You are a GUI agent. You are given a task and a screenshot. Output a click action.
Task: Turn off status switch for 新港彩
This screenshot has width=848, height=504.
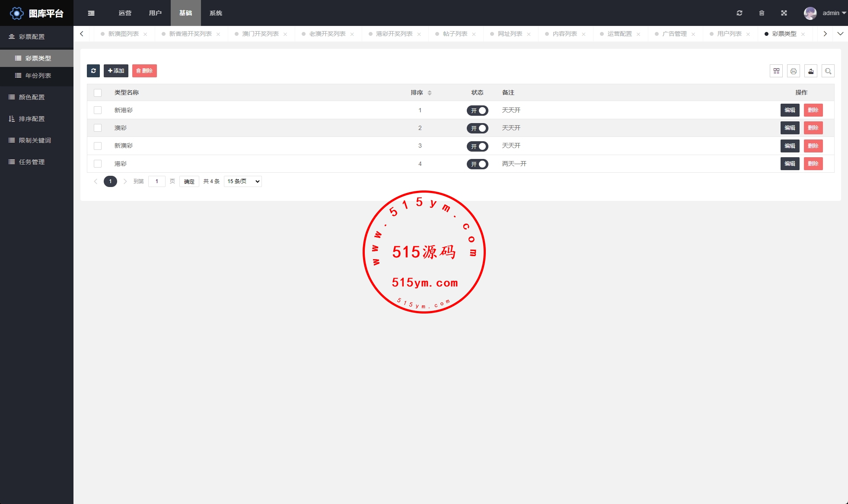coord(477,111)
